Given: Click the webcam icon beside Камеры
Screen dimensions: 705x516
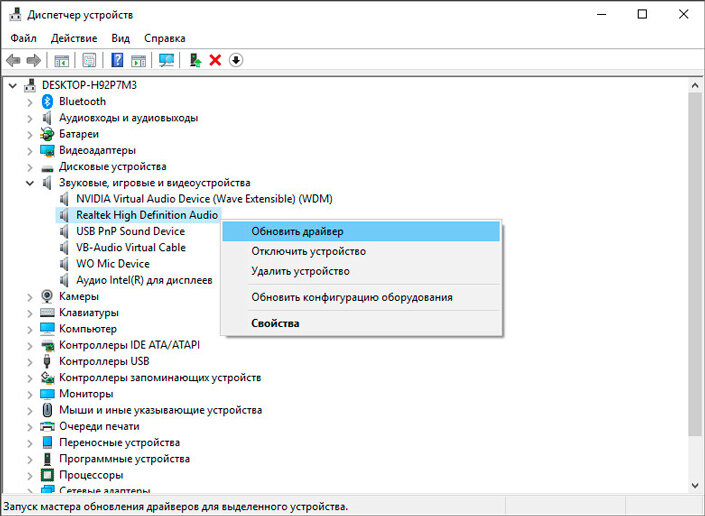Looking at the screenshot, I should [x=47, y=296].
